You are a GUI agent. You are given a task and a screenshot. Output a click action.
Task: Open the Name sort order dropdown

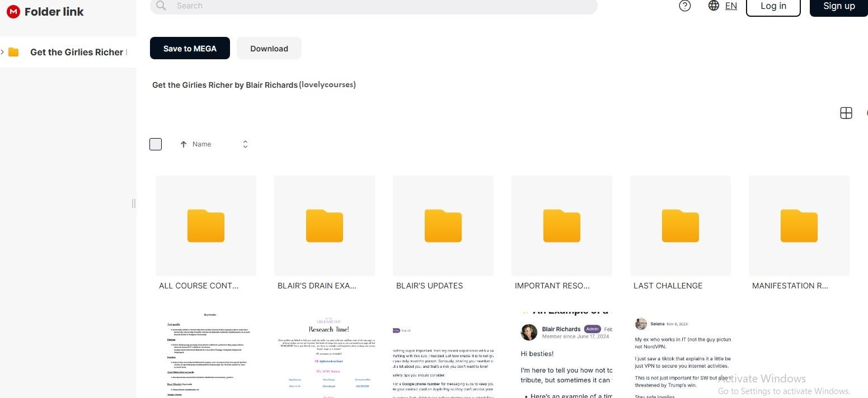(245, 144)
